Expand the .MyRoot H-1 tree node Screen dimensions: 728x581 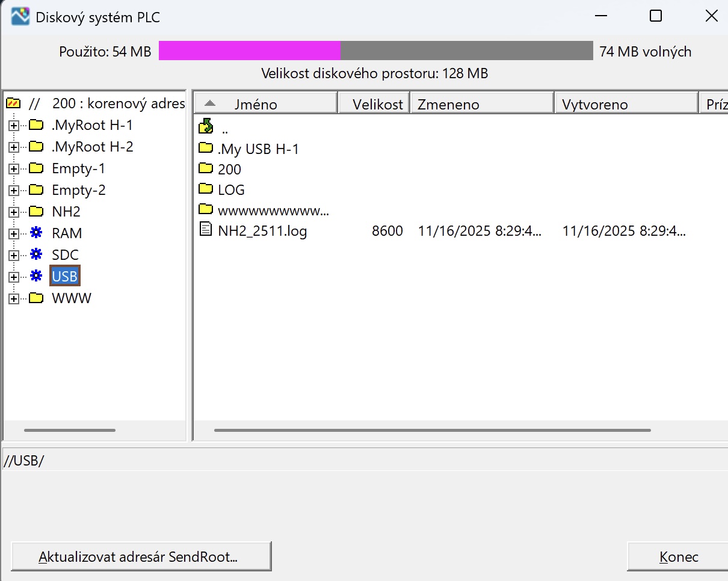click(13, 126)
